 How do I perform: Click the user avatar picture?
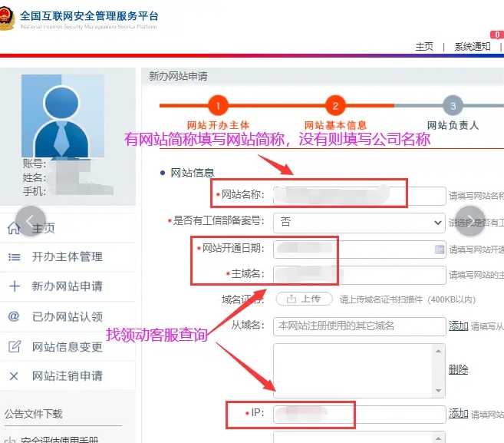[63, 116]
